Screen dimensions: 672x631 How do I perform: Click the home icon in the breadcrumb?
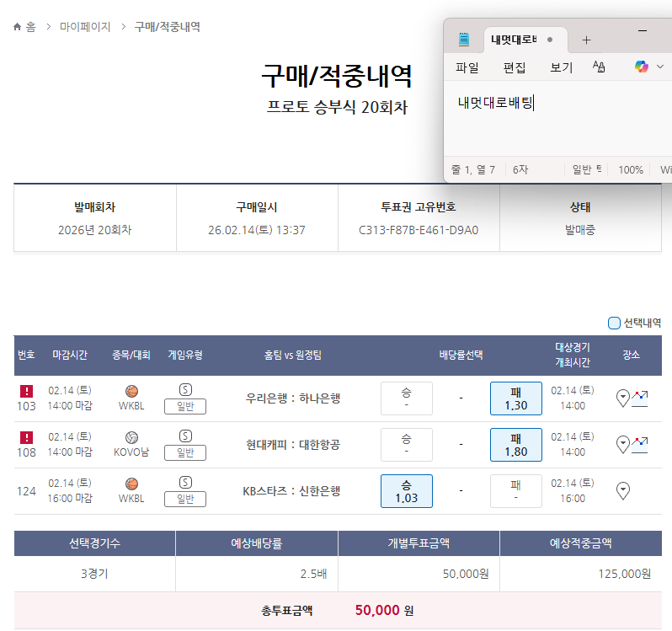[19, 27]
